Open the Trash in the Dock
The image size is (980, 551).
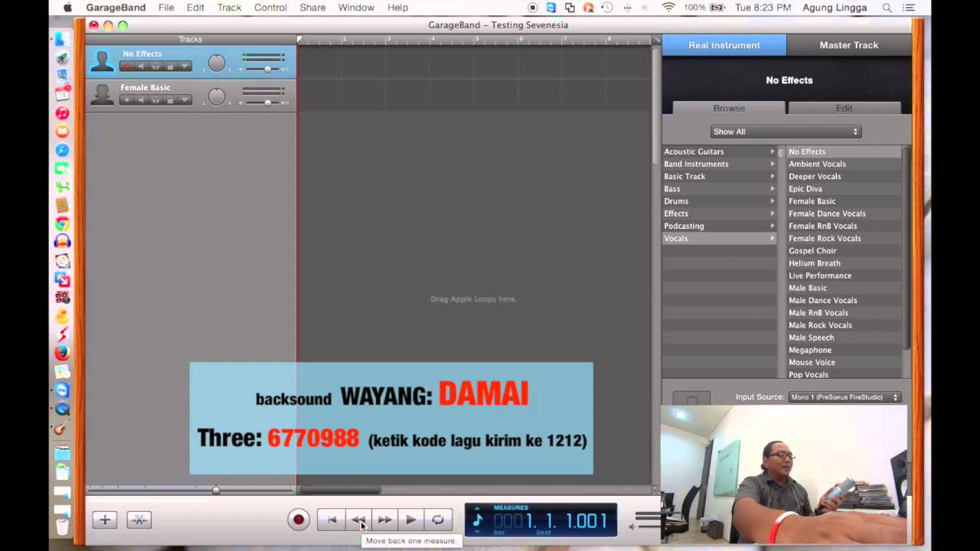(x=62, y=527)
